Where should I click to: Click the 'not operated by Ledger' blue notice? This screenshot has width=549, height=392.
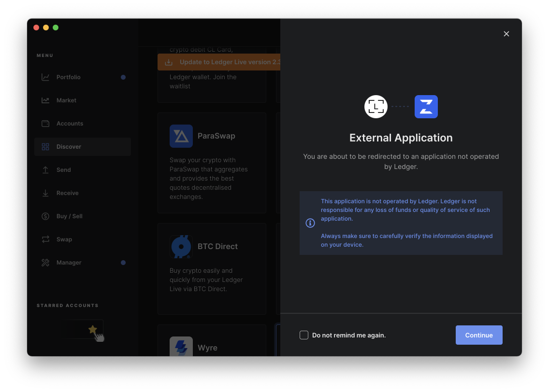point(405,210)
